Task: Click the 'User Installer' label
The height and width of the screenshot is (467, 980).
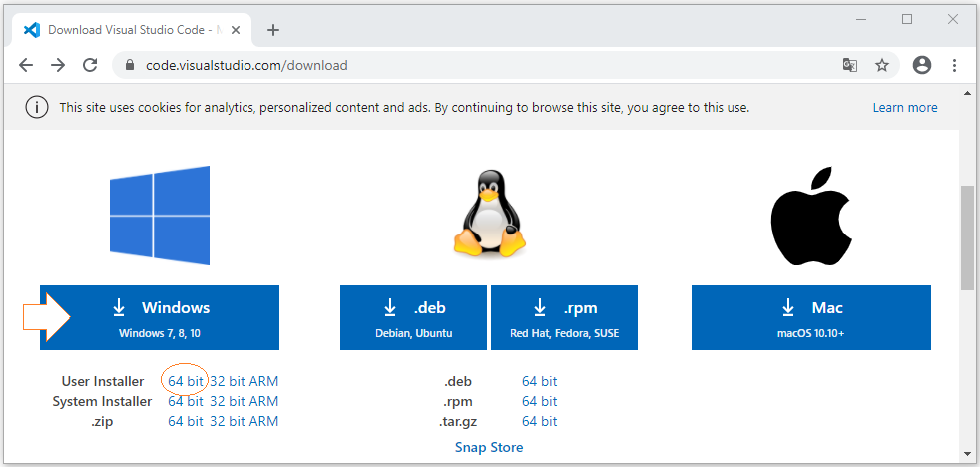Action: [x=103, y=381]
